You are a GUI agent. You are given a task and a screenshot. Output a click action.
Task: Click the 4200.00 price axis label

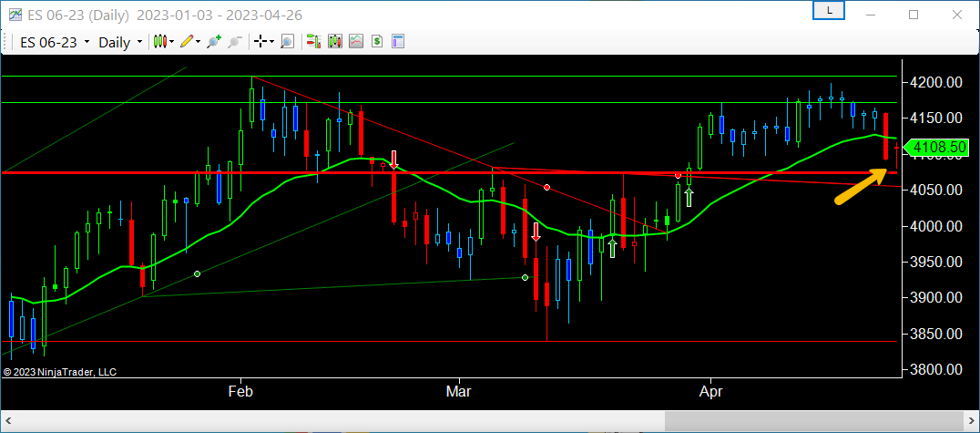pos(934,83)
